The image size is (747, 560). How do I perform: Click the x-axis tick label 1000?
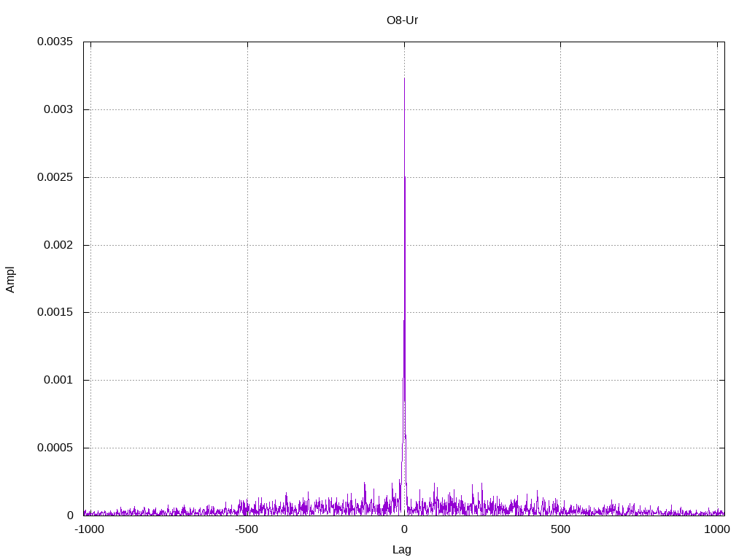click(717, 529)
